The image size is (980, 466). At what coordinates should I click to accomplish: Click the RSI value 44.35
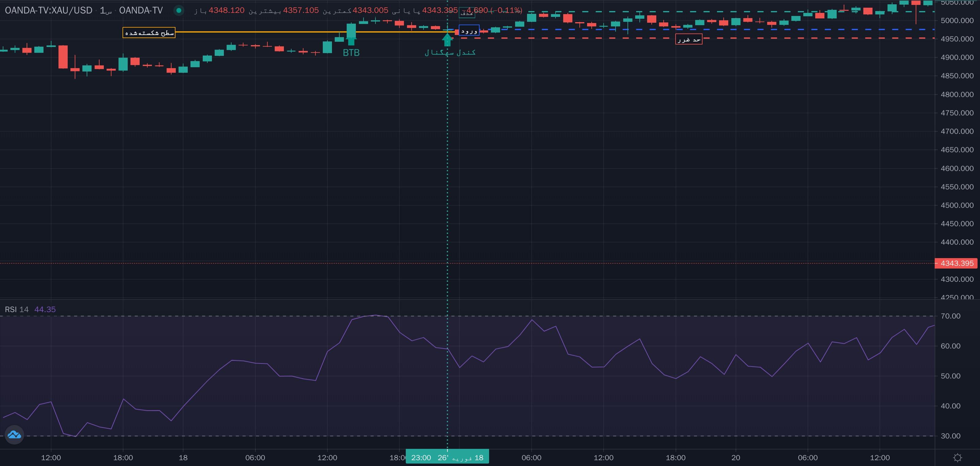click(45, 309)
